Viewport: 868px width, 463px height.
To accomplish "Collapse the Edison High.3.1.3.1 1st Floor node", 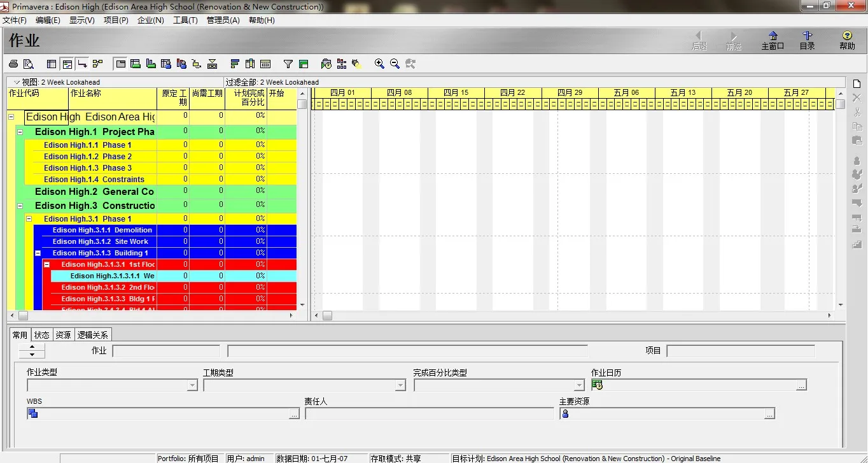I will point(46,264).
